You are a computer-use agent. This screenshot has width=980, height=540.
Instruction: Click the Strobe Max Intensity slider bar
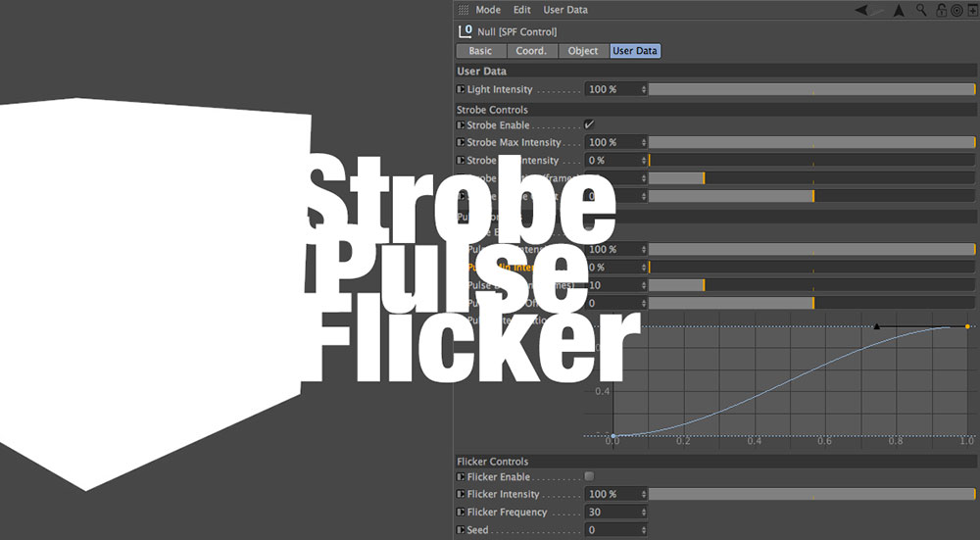click(x=811, y=142)
